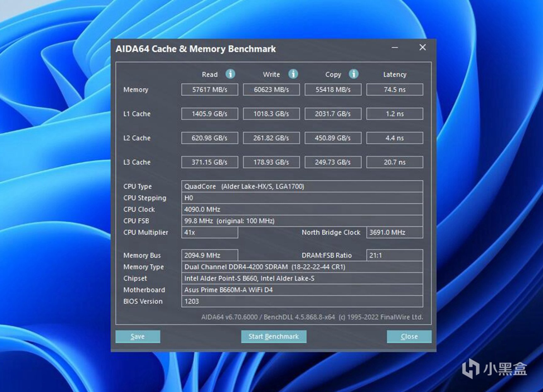This screenshot has width=543, height=392.
Task: Click the BIOS Version label
Action: point(143,301)
